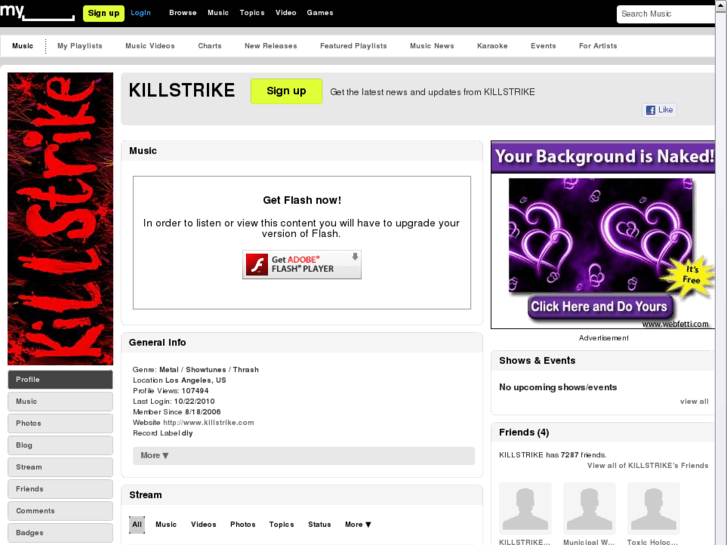The image size is (727, 545).
Task: Go to My Playlists
Action: pyautogui.click(x=80, y=46)
